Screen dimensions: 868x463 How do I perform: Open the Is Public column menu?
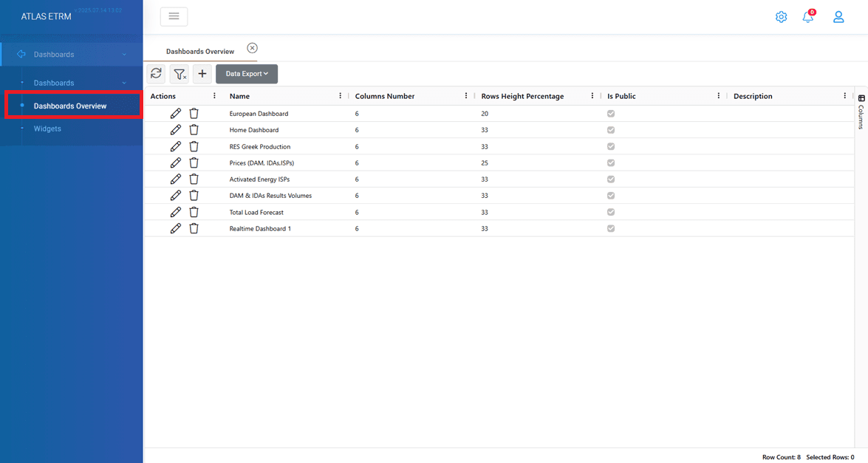[x=719, y=96]
